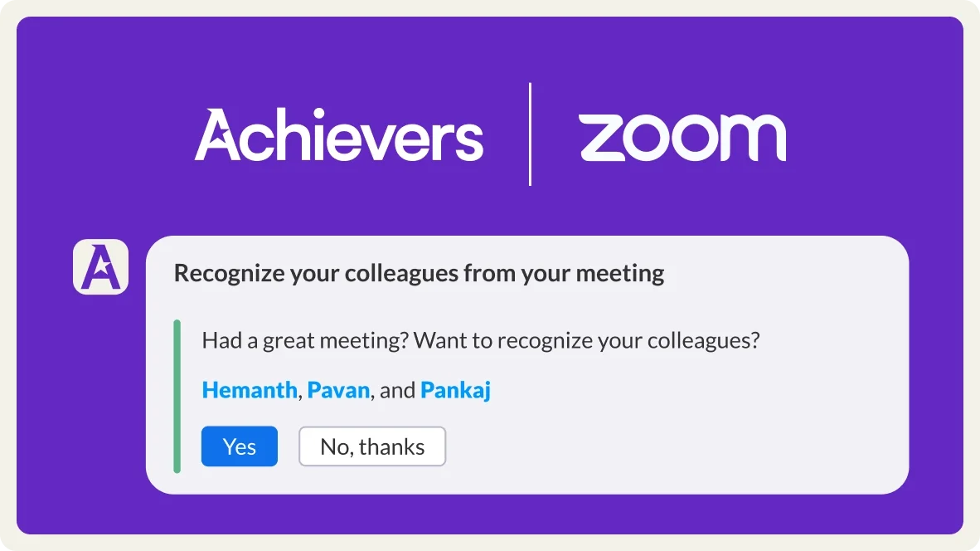Click the Yes button
The width and height of the screenshot is (980, 551).
(240, 446)
